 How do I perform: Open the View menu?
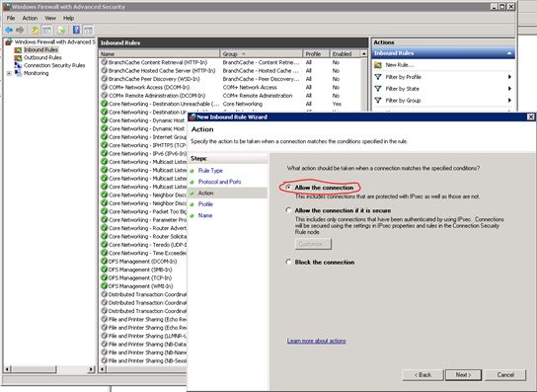point(50,18)
